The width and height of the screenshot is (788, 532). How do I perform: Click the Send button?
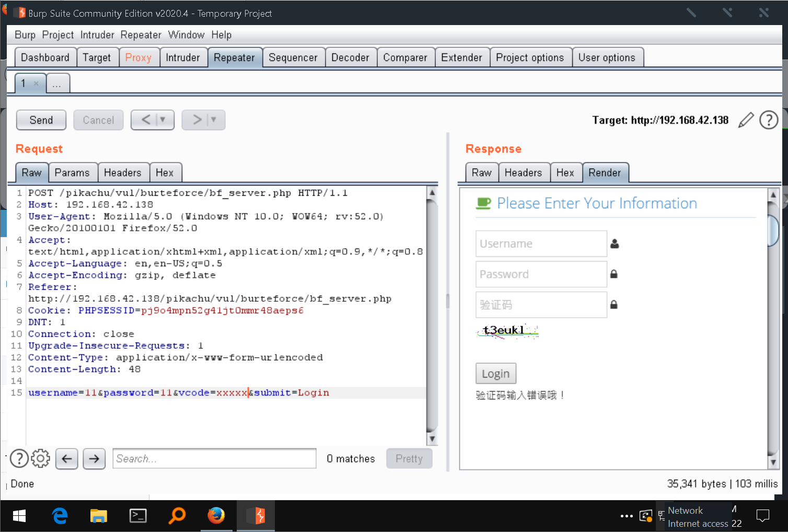point(41,120)
